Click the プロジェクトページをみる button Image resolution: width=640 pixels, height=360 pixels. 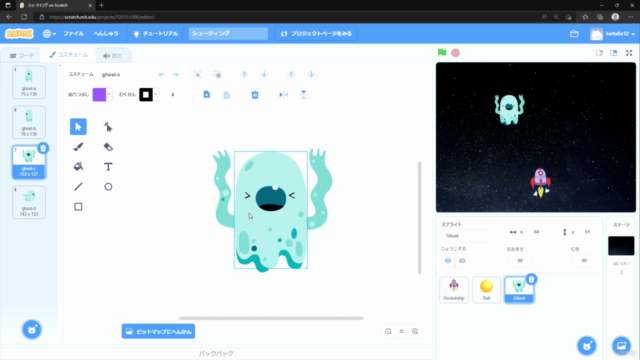click(316, 33)
